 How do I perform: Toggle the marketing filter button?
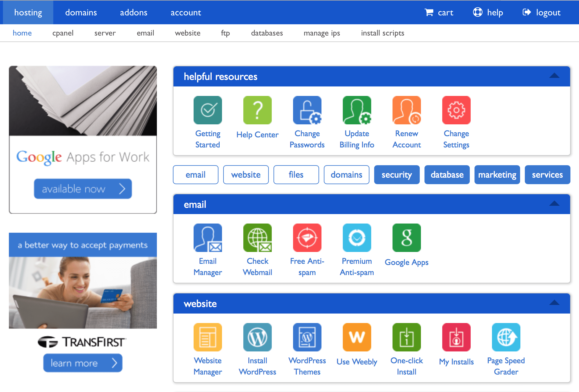(x=497, y=175)
